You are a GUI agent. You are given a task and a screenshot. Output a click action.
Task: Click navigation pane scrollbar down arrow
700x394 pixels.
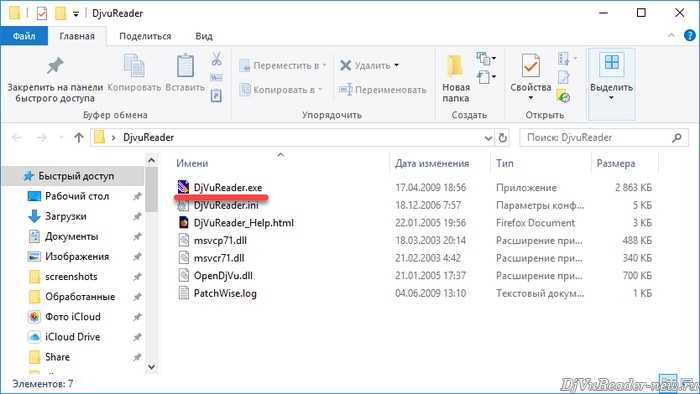click(151, 367)
